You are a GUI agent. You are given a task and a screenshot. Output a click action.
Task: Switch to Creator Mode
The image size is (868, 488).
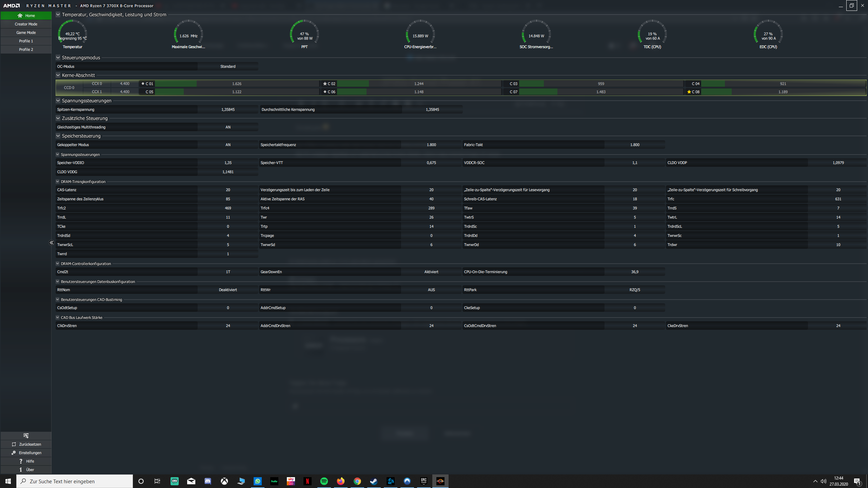click(x=26, y=24)
